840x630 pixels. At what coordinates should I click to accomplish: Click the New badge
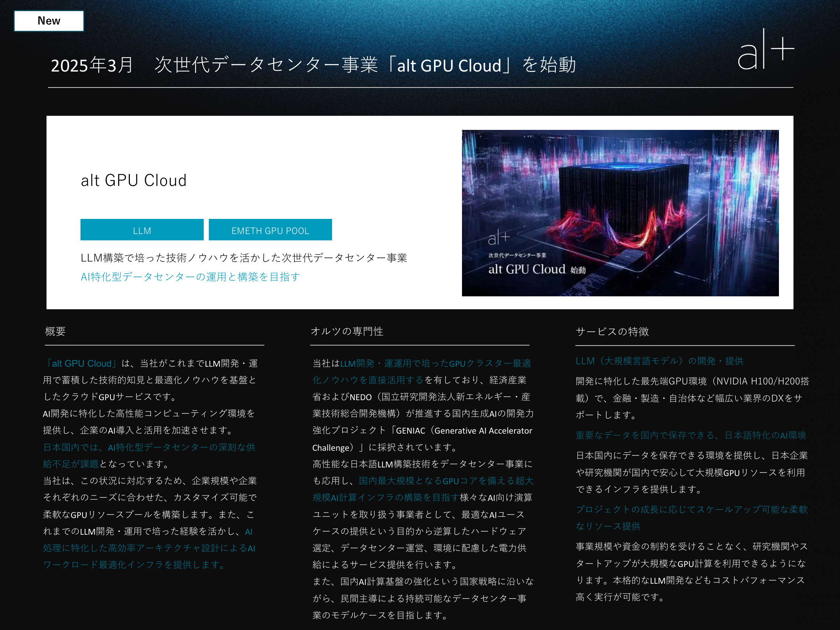(x=49, y=21)
